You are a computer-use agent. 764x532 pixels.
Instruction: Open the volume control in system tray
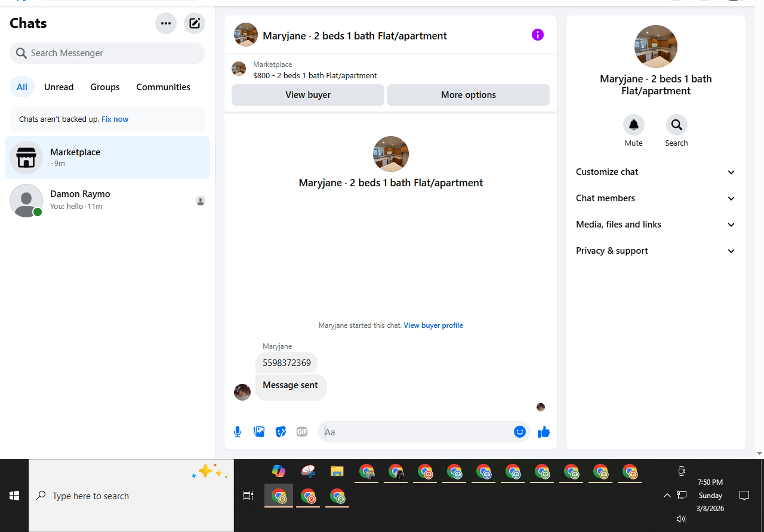click(x=681, y=519)
